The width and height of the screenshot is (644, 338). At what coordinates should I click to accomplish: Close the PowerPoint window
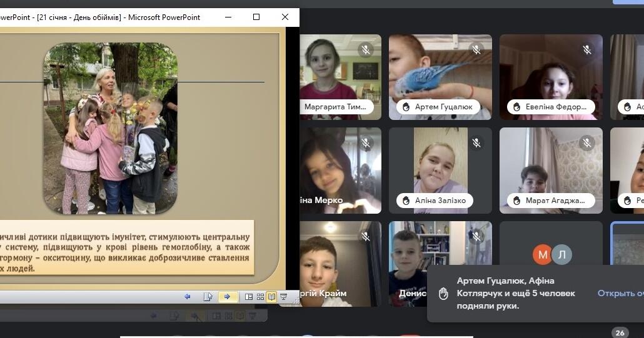pyautogui.click(x=285, y=17)
